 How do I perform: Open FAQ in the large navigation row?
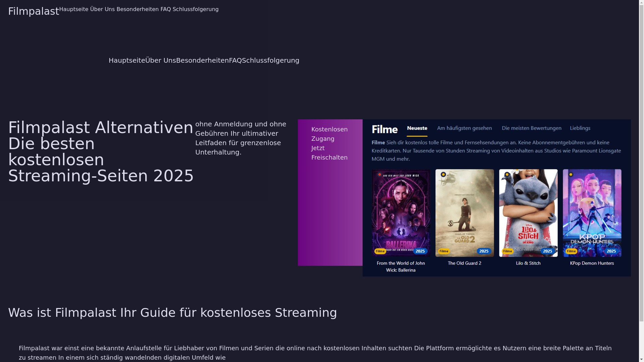point(235,60)
